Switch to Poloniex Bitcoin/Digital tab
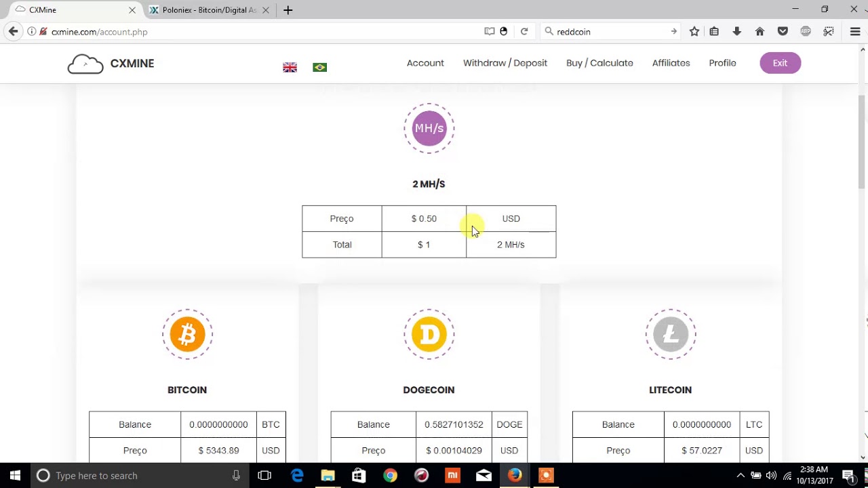This screenshot has height=488, width=868. pos(209,10)
